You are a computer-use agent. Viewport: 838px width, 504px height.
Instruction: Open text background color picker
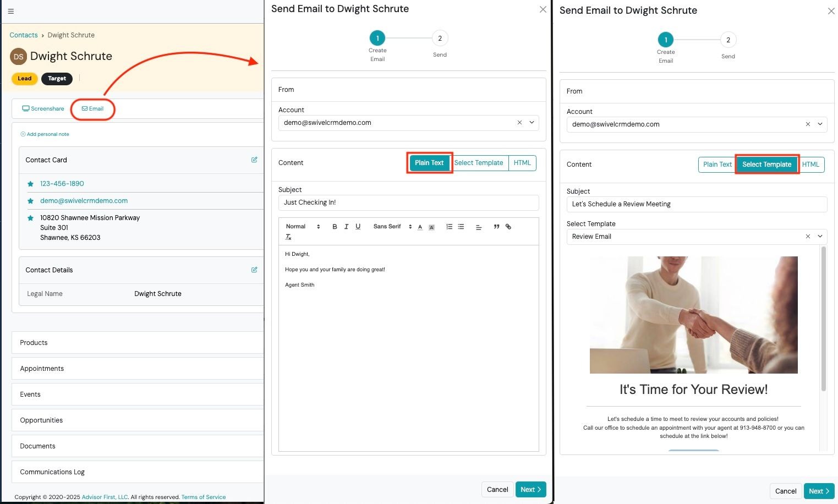[431, 227]
